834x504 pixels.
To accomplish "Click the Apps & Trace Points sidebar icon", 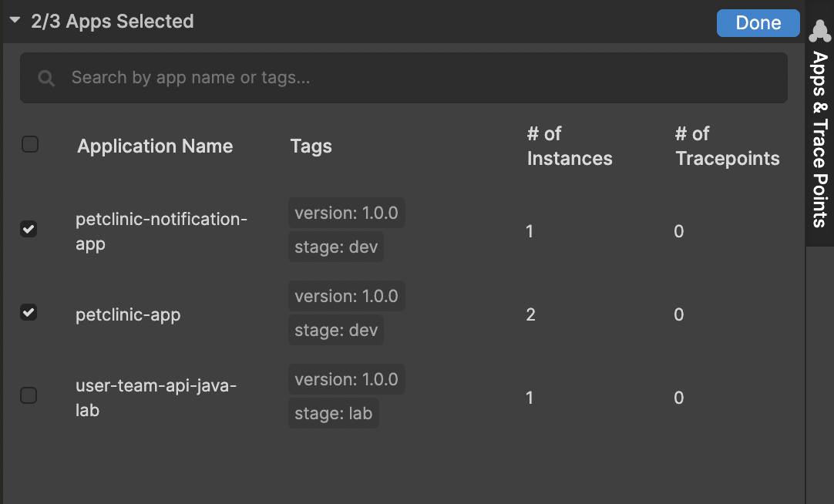I will tap(819, 31).
